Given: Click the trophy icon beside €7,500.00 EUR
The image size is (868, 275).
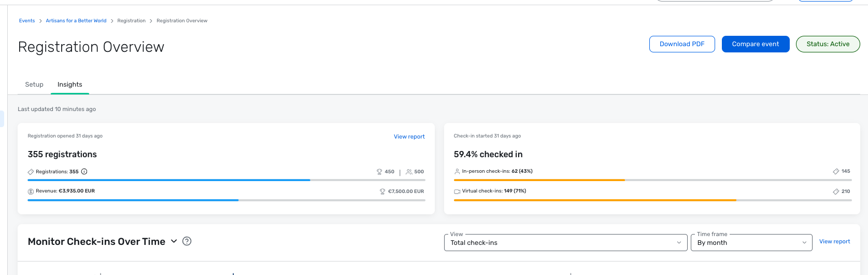Looking at the screenshot, I should coord(382,191).
